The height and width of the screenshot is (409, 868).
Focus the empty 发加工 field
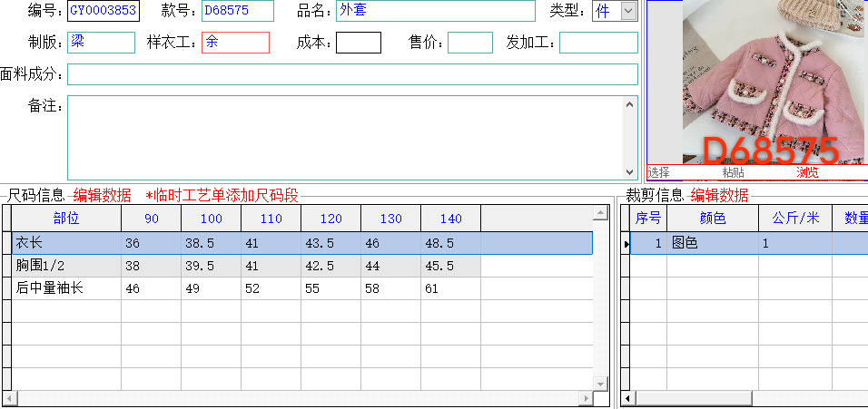(598, 43)
